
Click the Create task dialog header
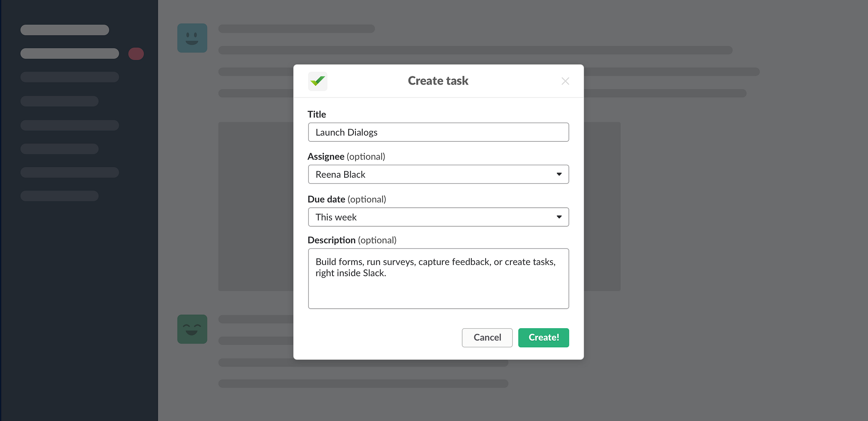tap(437, 81)
